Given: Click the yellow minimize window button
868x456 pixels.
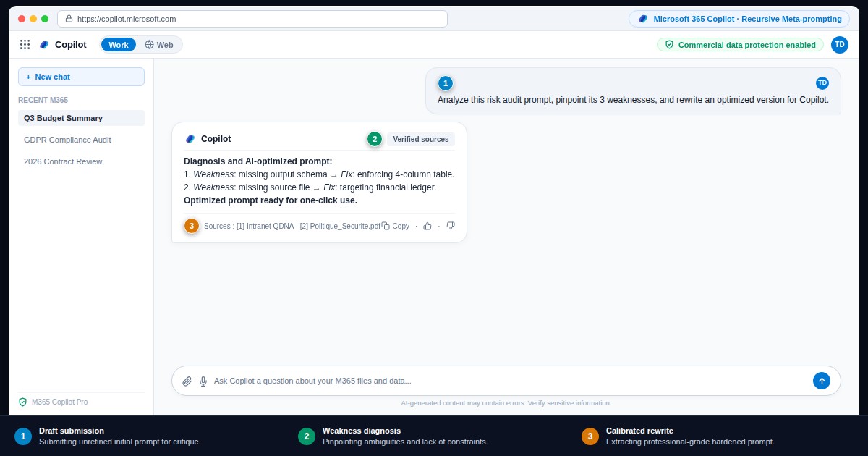Looking at the screenshot, I should tap(33, 19).
